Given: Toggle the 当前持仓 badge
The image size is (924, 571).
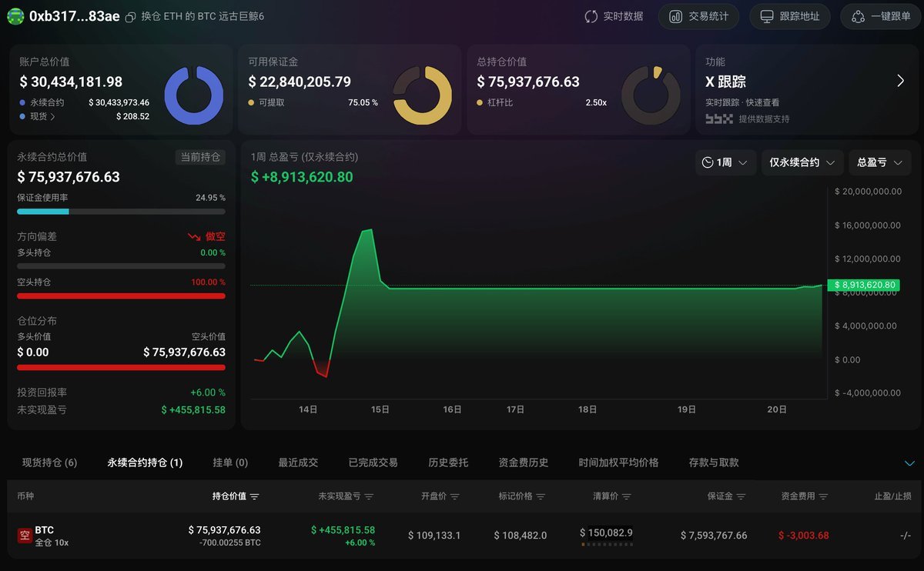Looking at the screenshot, I should (x=200, y=157).
